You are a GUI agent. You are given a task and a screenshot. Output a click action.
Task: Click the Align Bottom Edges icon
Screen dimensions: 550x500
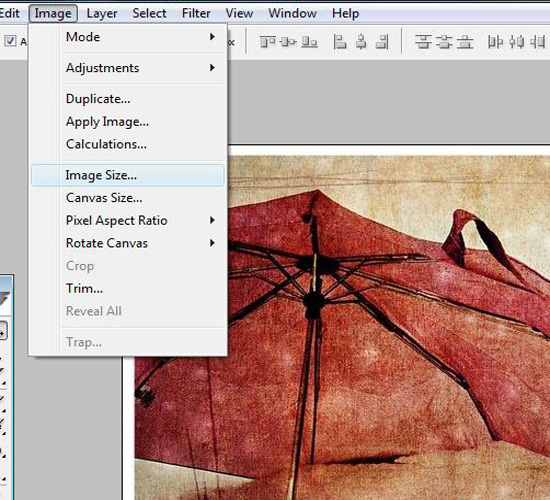pyautogui.click(x=310, y=42)
